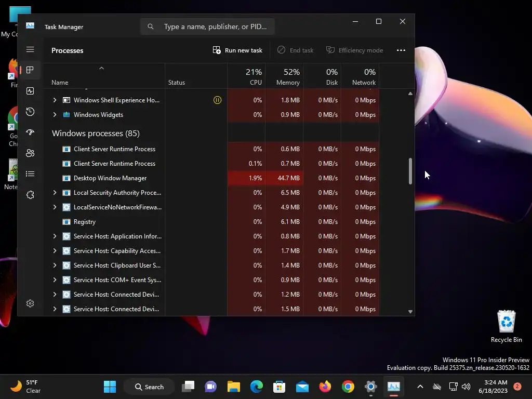
Task: Click the Registry process icon
Action: click(x=66, y=222)
